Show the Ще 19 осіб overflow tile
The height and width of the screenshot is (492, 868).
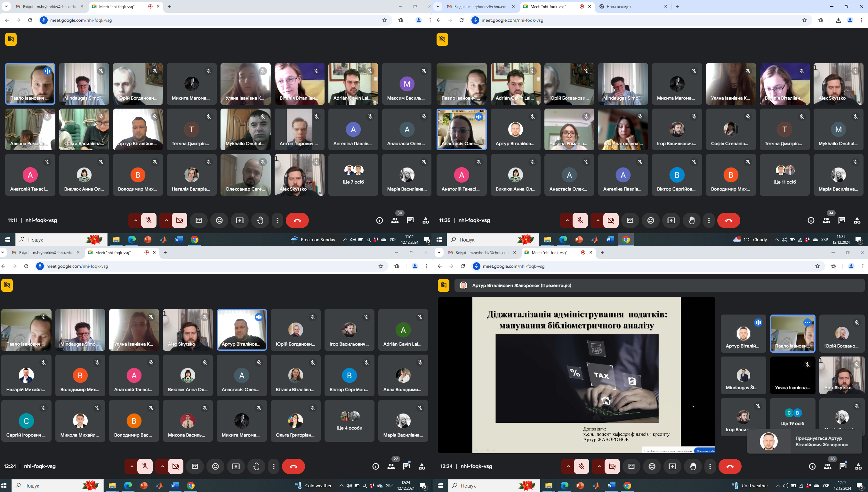pos(793,417)
